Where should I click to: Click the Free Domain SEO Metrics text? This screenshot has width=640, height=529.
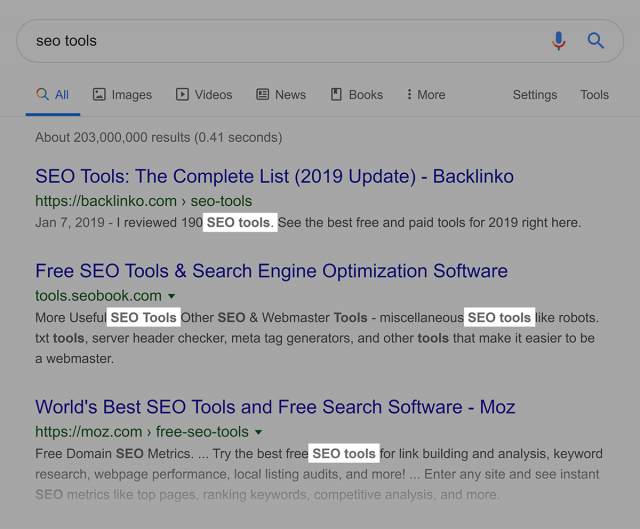[114, 453]
